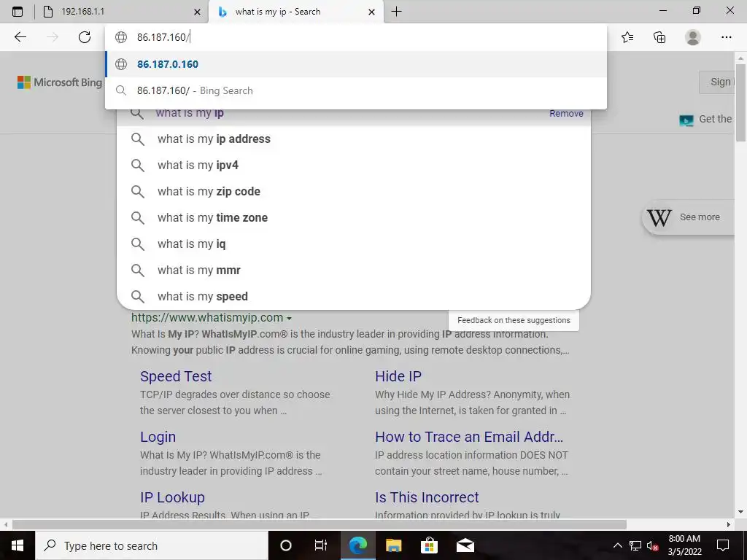Reload the current page
This screenshot has width=747, height=560.
85,36
